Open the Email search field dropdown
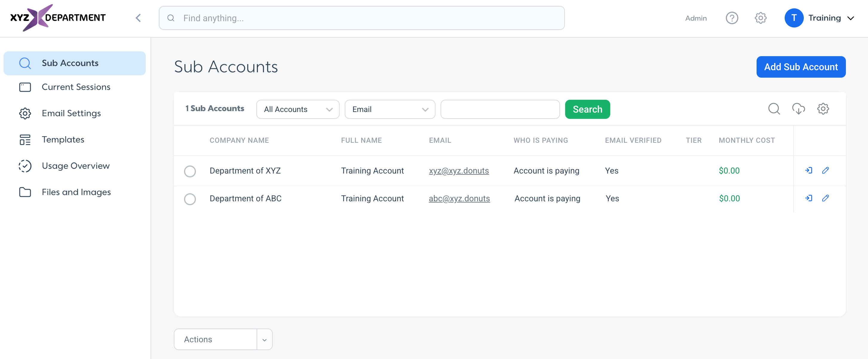The height and width of the screenshot is (359, 868). pyautogui.click(x=390, y=109)
